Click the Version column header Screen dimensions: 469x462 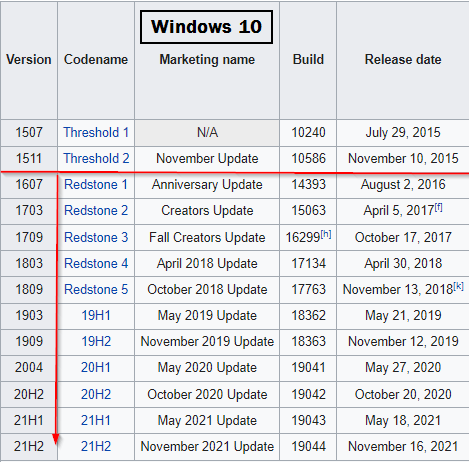coord(29,60)
